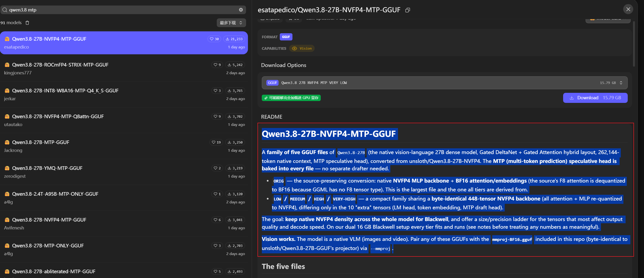Click the "README" section label
Screen dimensions: 644x278
click(271, 117)
